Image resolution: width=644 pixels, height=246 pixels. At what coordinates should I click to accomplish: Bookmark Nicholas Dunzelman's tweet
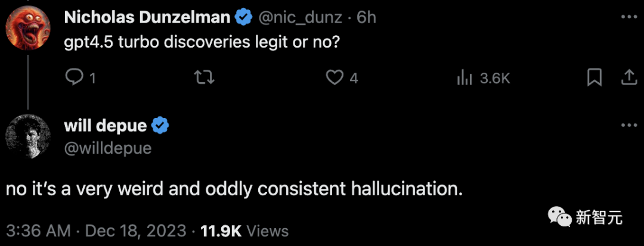[x=595, y=77]
